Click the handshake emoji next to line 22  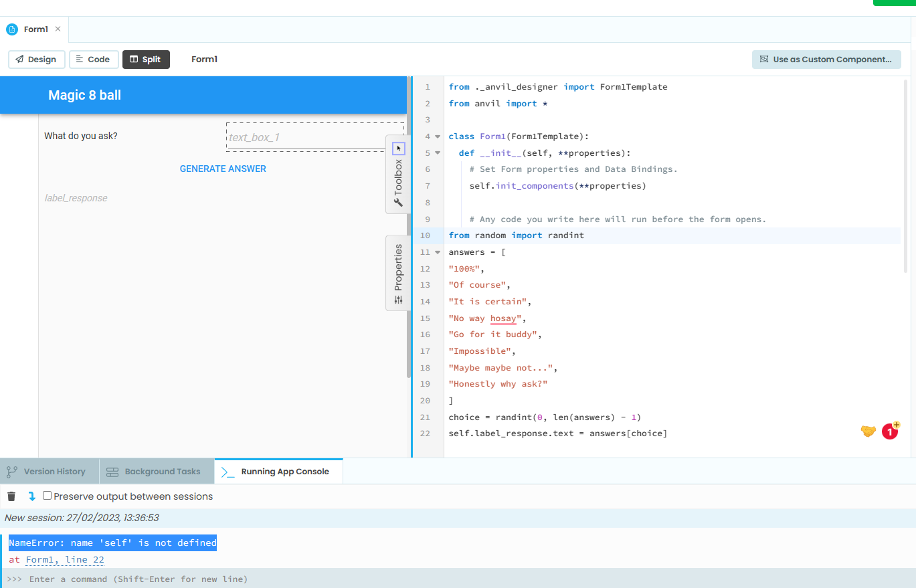click(868, 431)
